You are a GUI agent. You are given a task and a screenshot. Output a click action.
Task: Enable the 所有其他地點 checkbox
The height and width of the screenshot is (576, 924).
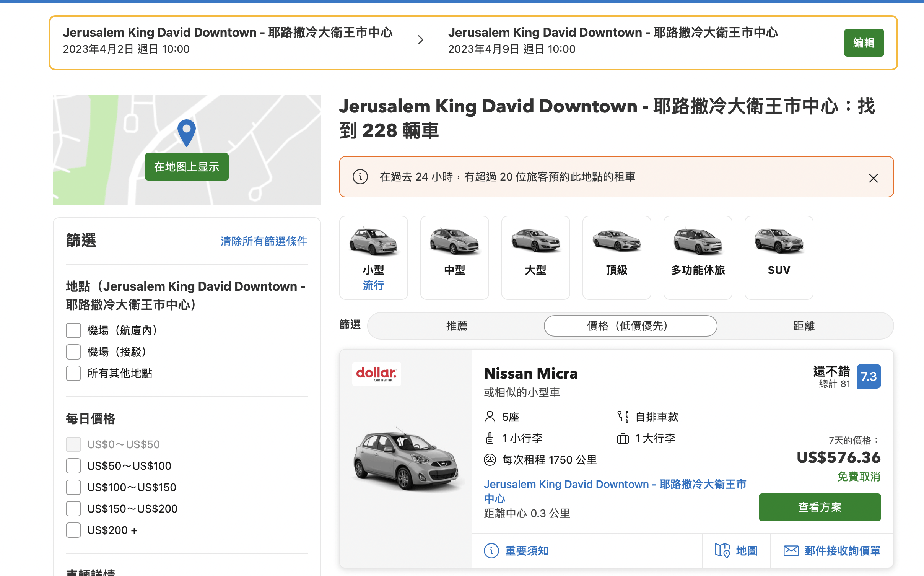tap(73, 373)
